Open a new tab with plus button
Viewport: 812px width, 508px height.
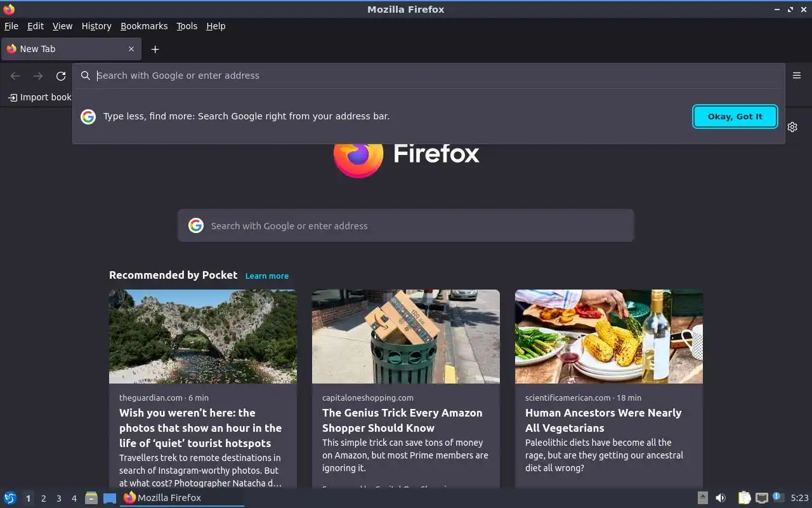pyautogui.click(x=155, y=49)
